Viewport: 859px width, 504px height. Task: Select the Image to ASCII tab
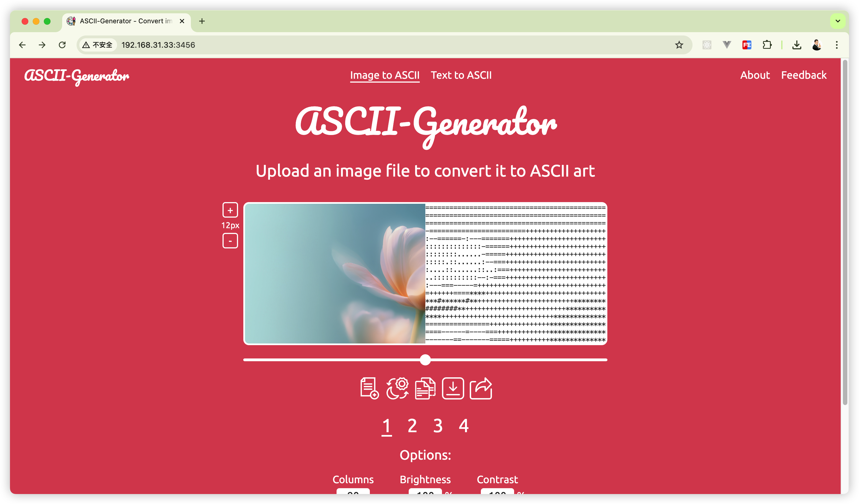point(385,75)
